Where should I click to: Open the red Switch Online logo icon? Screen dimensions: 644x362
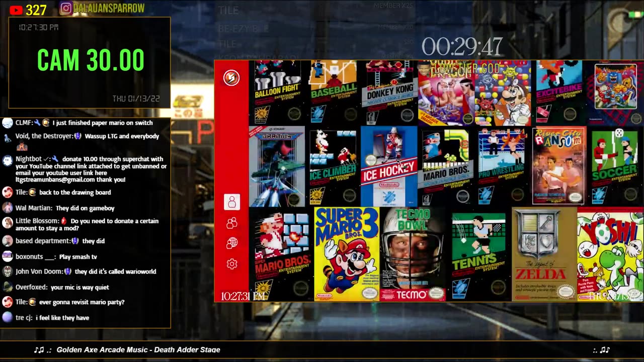(231, 78)
